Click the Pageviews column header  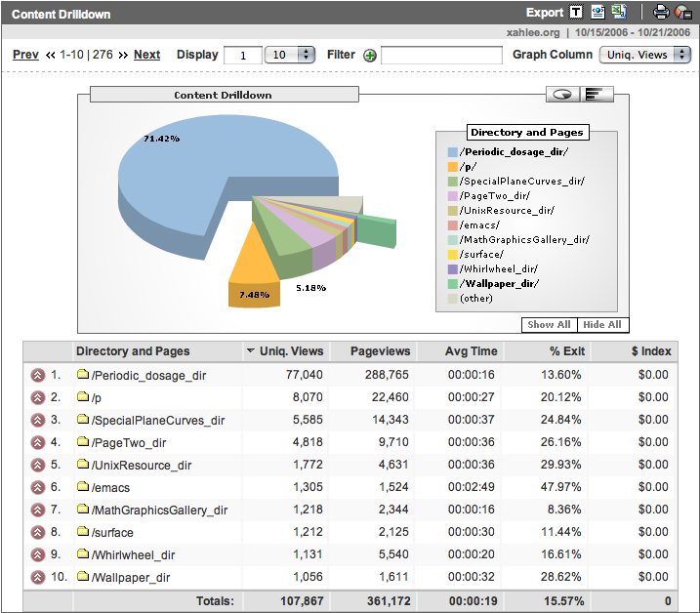(x=371, y=351)
